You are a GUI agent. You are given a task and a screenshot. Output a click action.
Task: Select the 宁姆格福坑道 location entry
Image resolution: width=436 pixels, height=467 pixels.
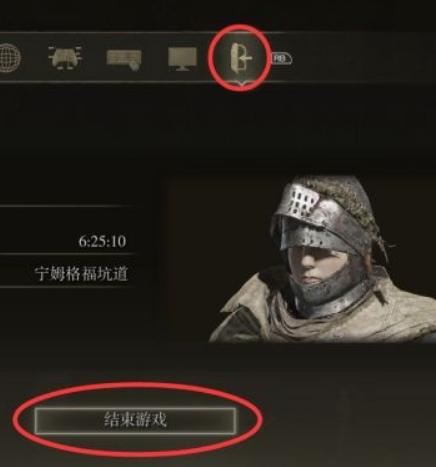tap(81, 274)
